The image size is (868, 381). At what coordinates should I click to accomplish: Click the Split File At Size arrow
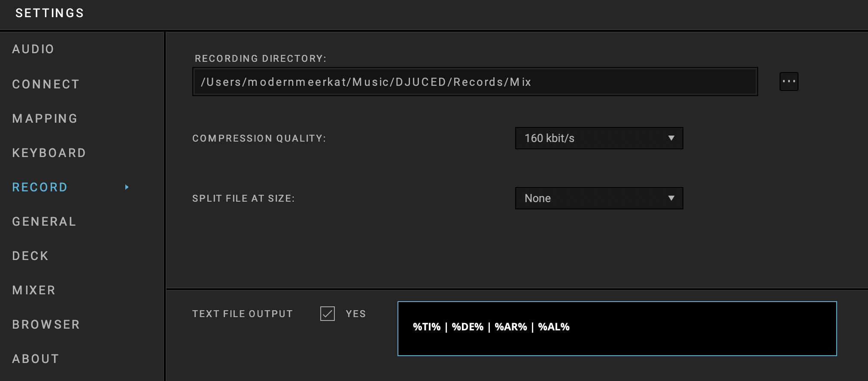671,198
